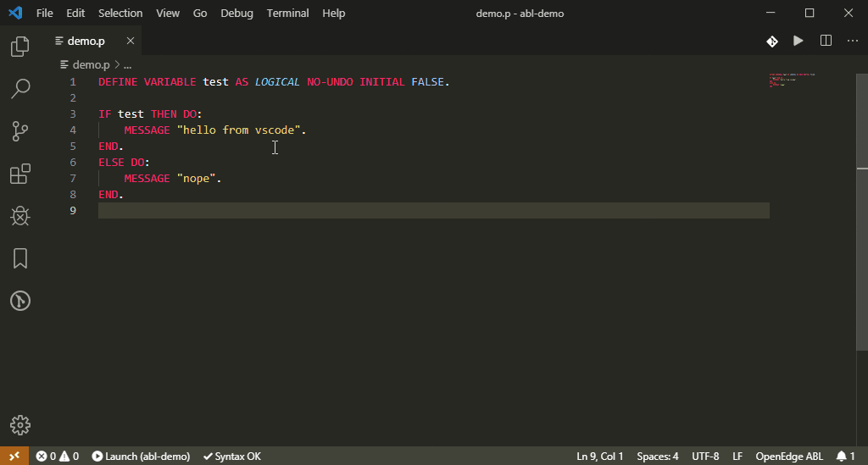The height and width of the screenshot is (465, 868).
Task: Open the Debug view with the bug icon
Action: [x=20, y=216]
